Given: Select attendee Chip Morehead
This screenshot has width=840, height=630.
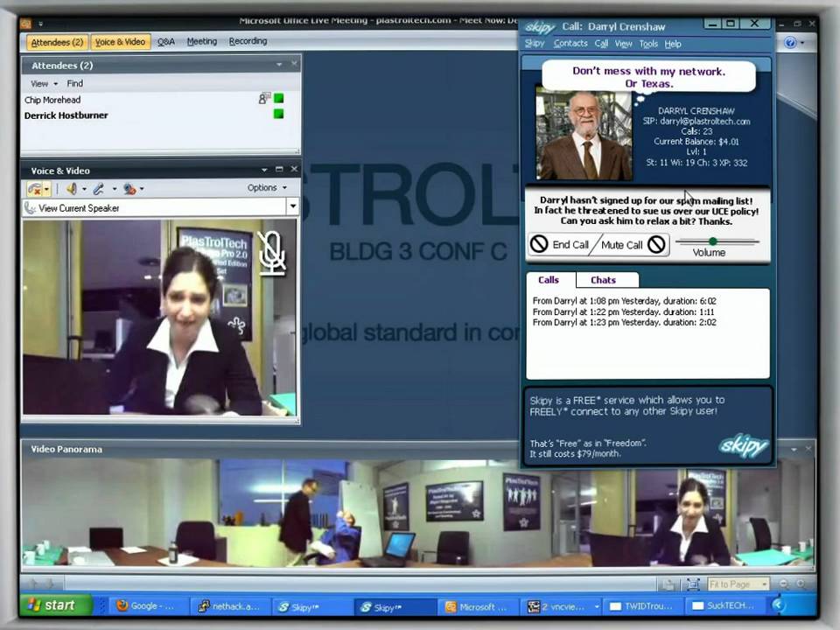Looking at the screenshot, I should coord(52,100).
